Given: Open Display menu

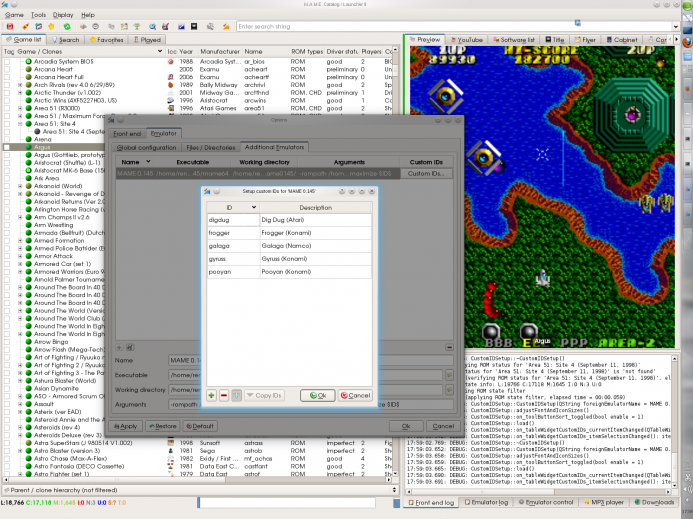Looking at the screenshot, I should point(63,15).
